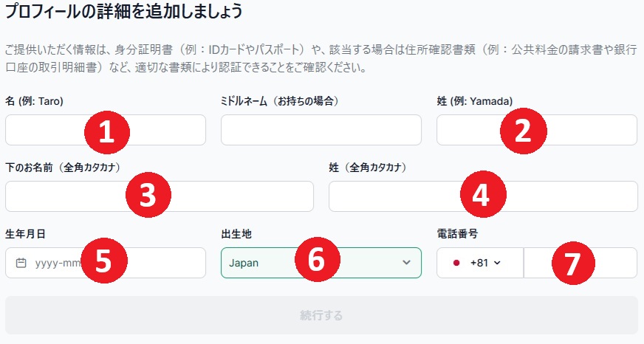
Task: Click the red number 4 marker
Action: coord(483,194)
